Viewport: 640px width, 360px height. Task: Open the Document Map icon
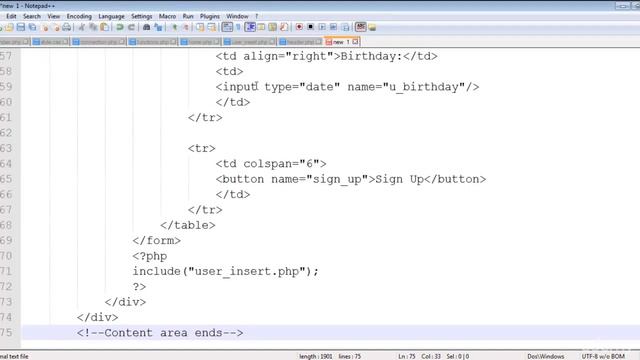click(x=272, y=27)
